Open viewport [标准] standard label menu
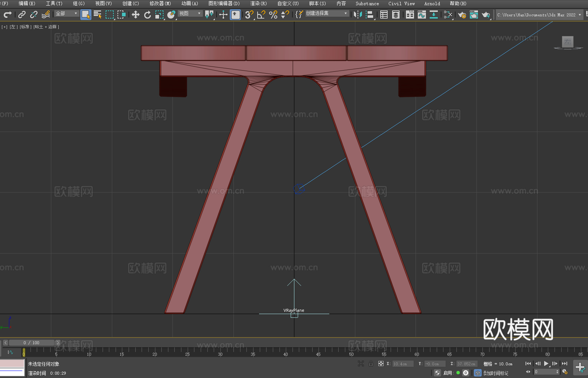Screen dimensions: 588x378 (x=25, y=27)
